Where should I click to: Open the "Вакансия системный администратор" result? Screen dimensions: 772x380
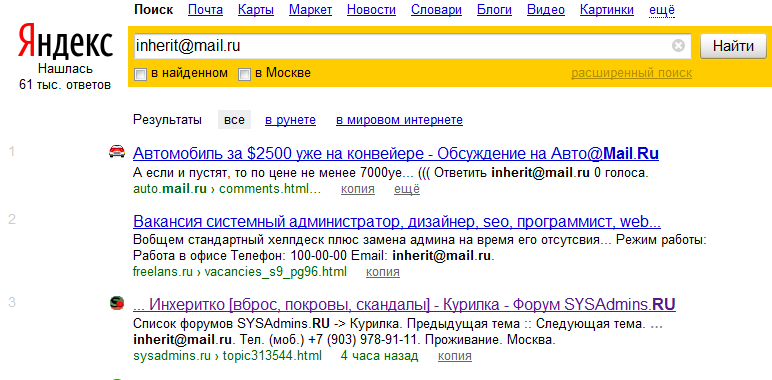click(x=397, y=222)
